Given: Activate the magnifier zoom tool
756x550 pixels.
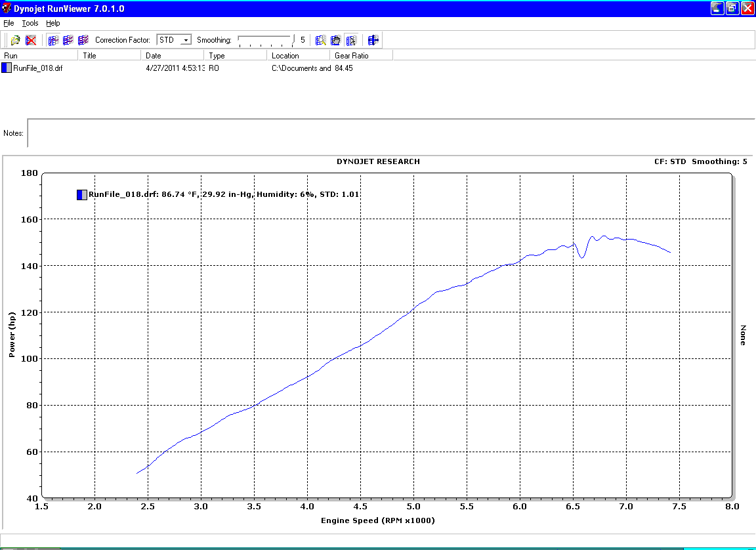Looking at the screenshot, I should (321, 40).
